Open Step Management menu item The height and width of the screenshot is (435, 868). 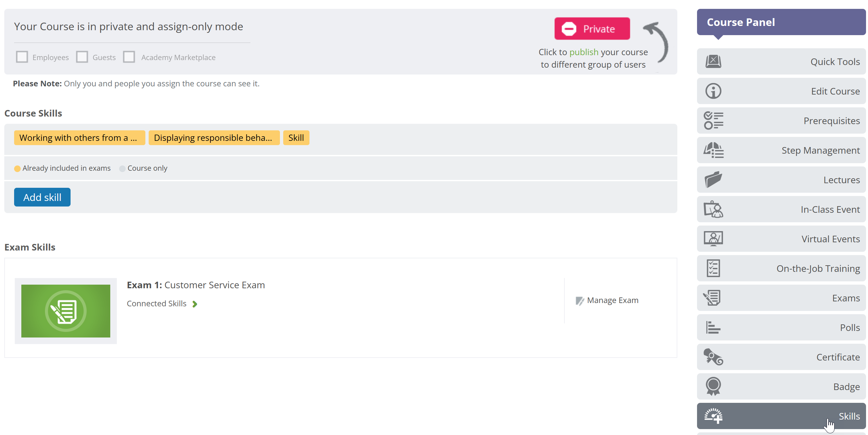pos(781,150)
